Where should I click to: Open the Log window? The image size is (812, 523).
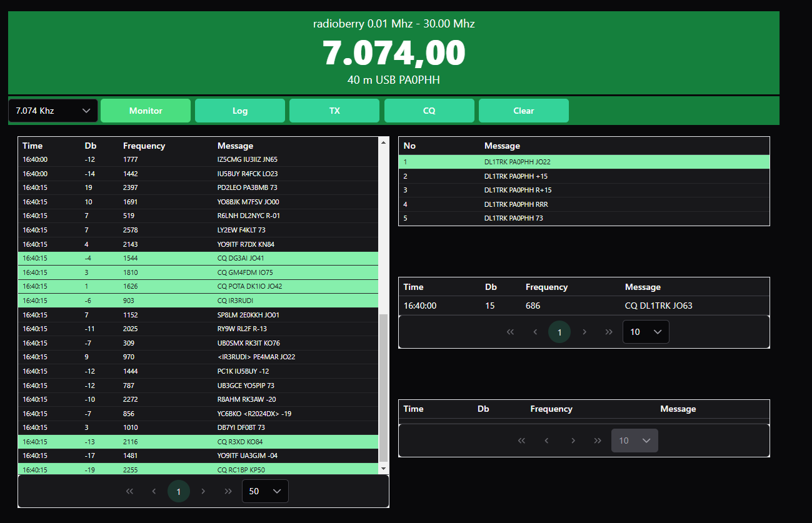click(x=240, y=110)
